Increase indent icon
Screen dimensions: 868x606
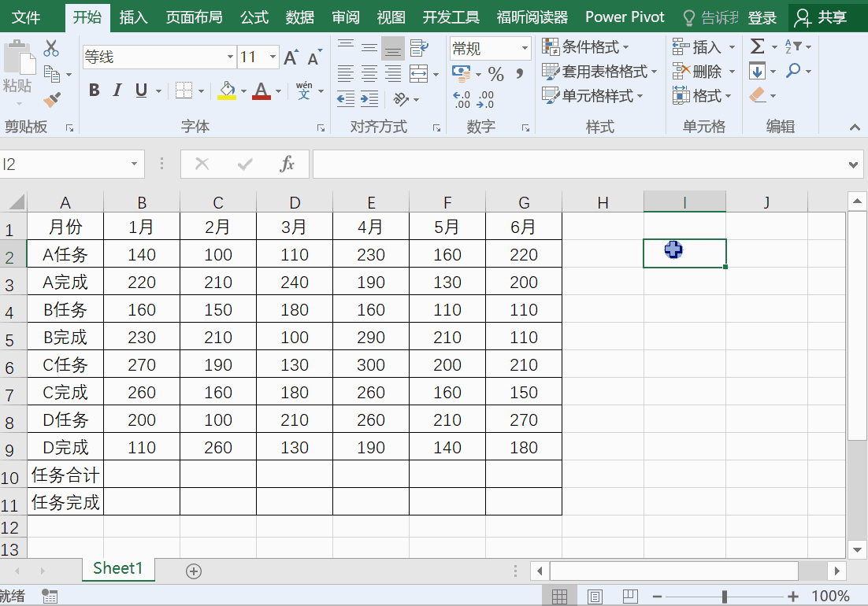click(x=369, y=99)
